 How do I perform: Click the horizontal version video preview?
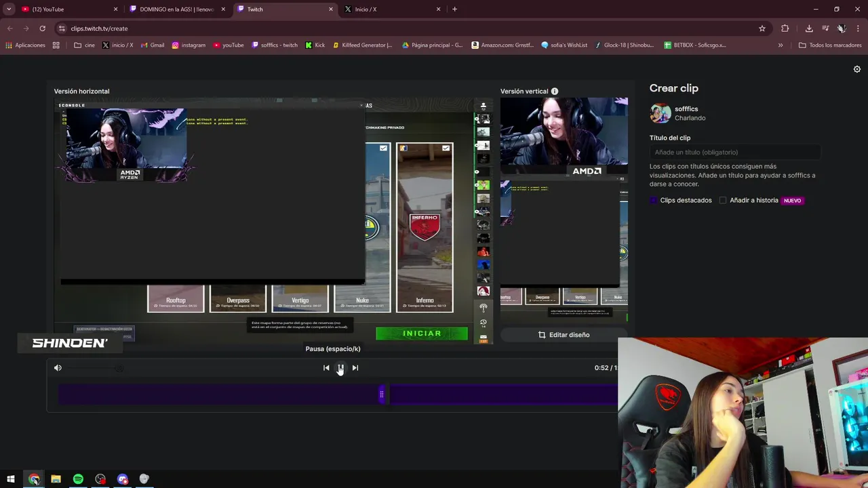pyautogui.click(x=273, y=221)
